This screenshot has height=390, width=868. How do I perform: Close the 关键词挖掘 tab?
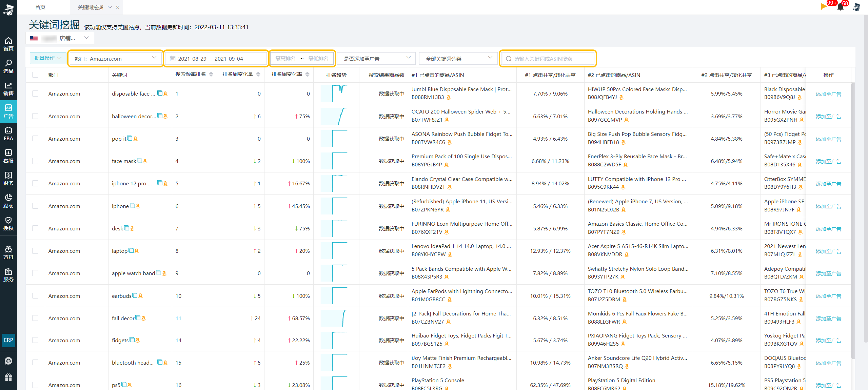[x=117, y=7]
